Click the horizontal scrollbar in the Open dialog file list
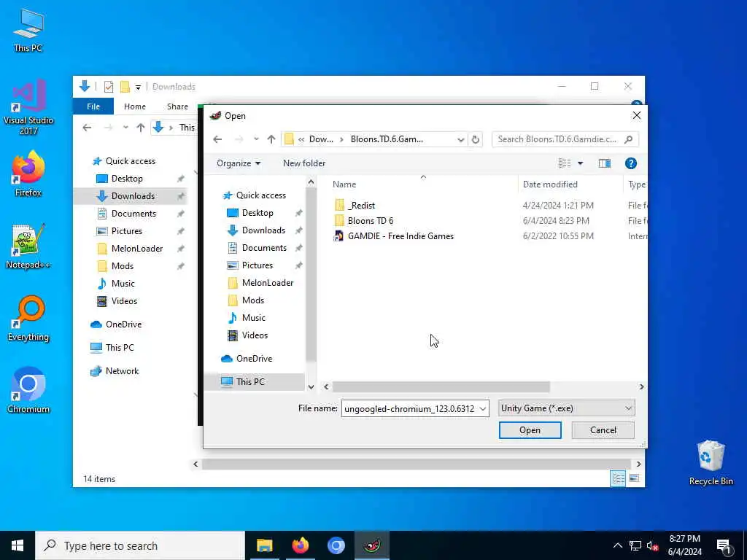The height and width of the screenshot is (560, 747). pyautogui.click(x=441, y=386)
